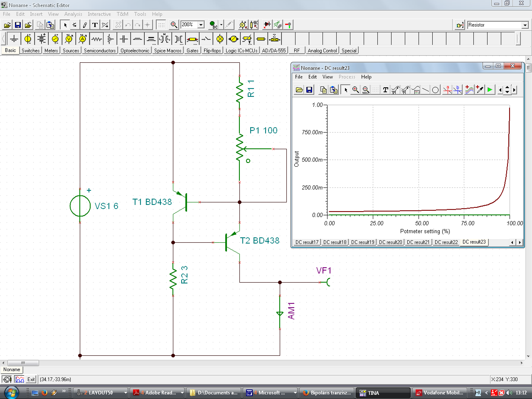Activate cursor 'b' in the diagram window

coord(457,90)
